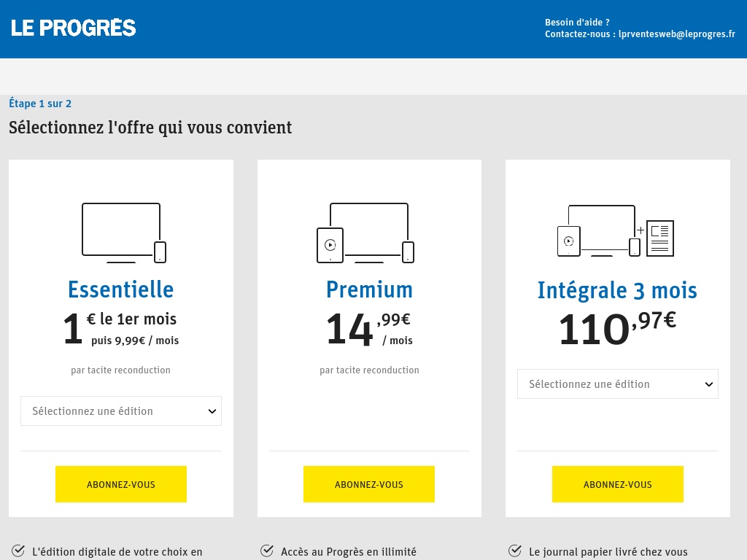Click the Premium multi-device icon
This screenshot has height=560, width=747.
click(365, 233)
